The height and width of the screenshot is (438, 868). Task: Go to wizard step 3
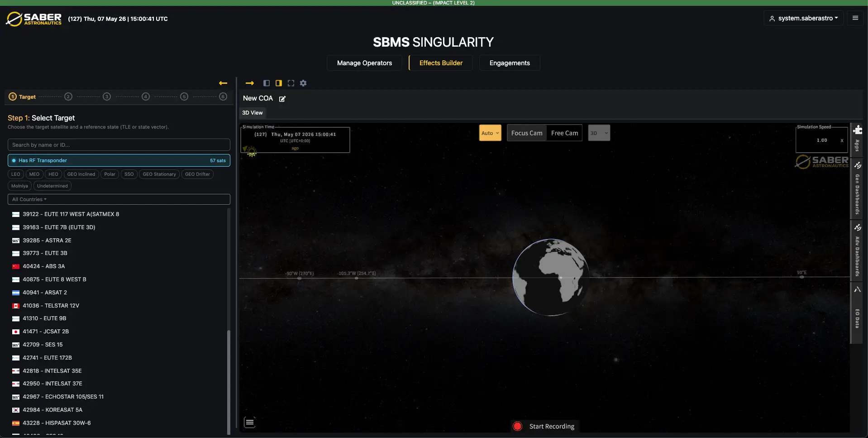107,96
